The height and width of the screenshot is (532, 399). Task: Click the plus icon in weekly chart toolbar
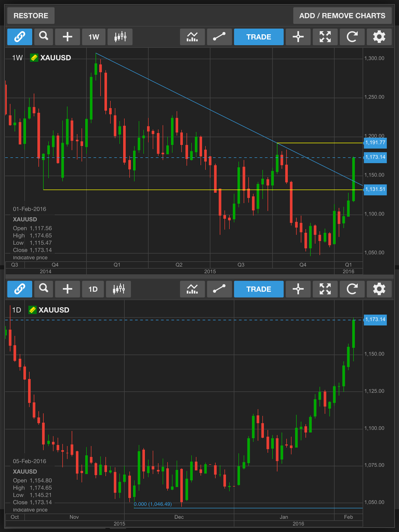tap(67, 37)
